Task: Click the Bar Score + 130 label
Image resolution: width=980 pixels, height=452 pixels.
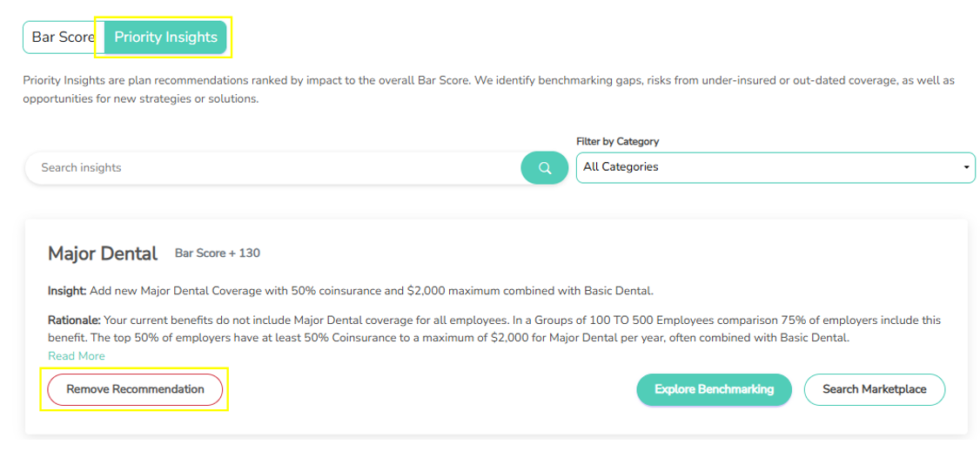Action: point(218,253)
